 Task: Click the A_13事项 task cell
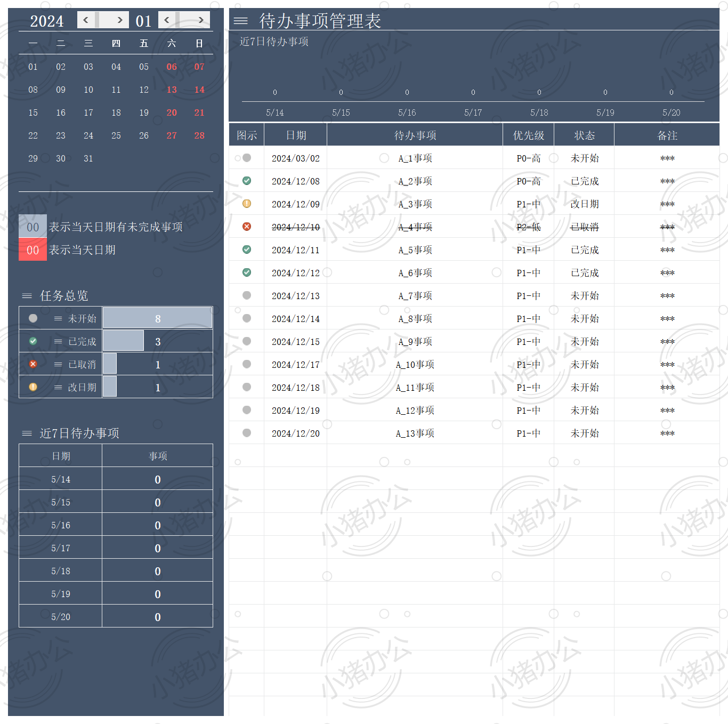coord(415,433)
